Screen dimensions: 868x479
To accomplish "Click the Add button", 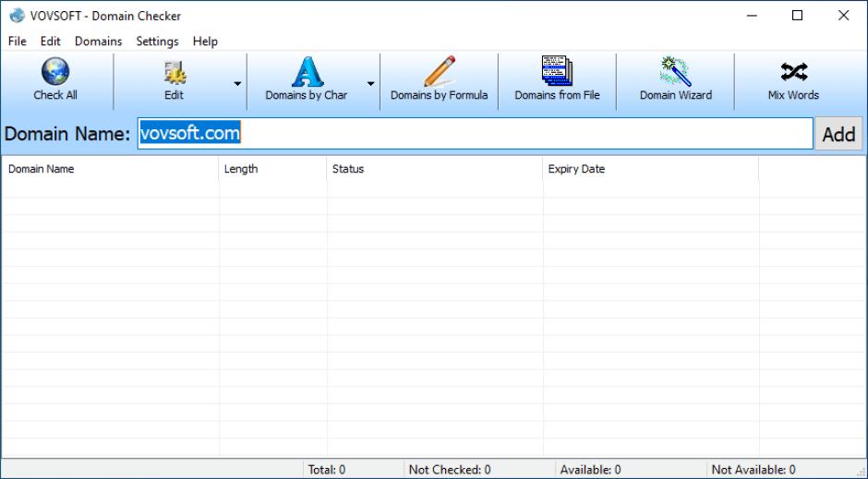I will click(838, 134).
